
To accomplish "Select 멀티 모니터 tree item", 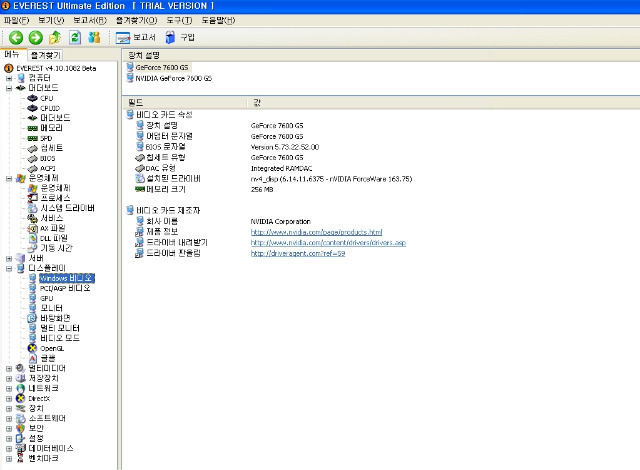I will tap(60, 328).
